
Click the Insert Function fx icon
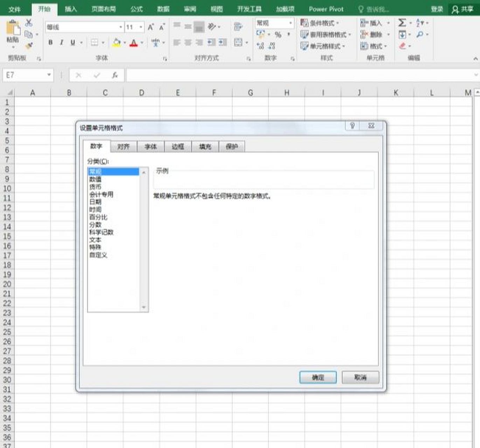pos(114,75)
